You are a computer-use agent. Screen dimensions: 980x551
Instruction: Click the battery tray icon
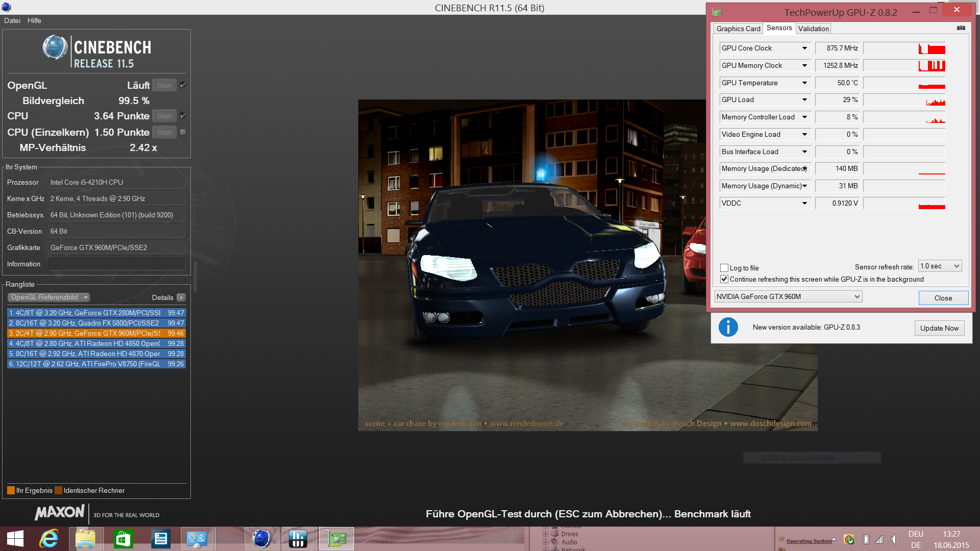866,539
